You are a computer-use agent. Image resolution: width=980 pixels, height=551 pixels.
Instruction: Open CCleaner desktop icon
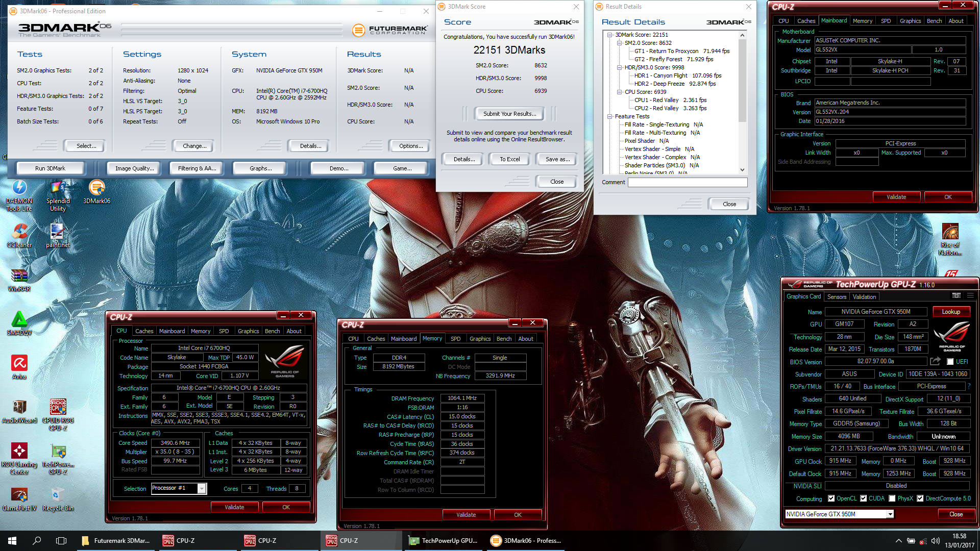(x=19, y=236)
